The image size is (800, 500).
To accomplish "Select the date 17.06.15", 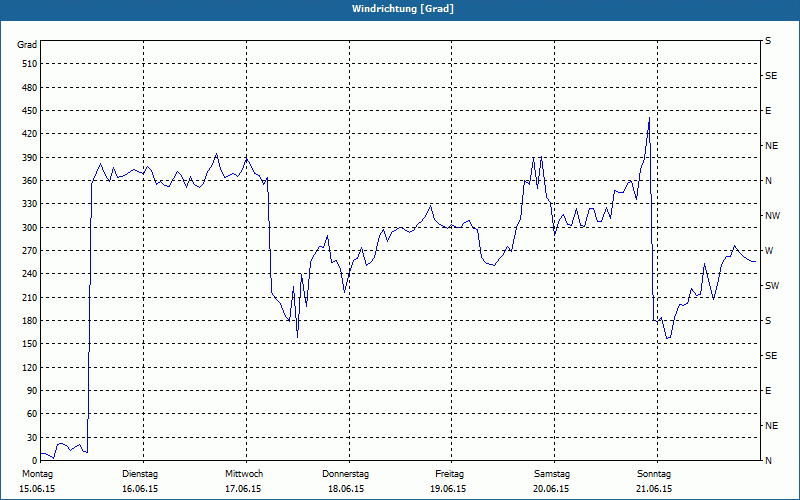I will click(x=243, y=489).
